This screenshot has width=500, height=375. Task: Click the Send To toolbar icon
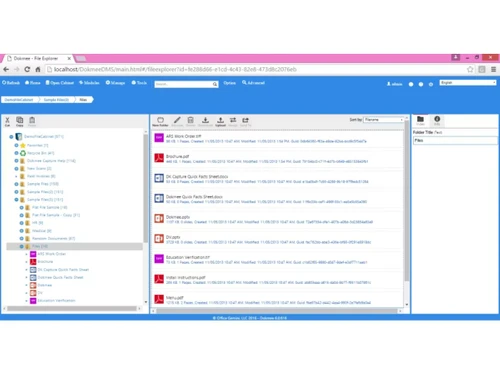pyautogui.click(x=245, y=121)
